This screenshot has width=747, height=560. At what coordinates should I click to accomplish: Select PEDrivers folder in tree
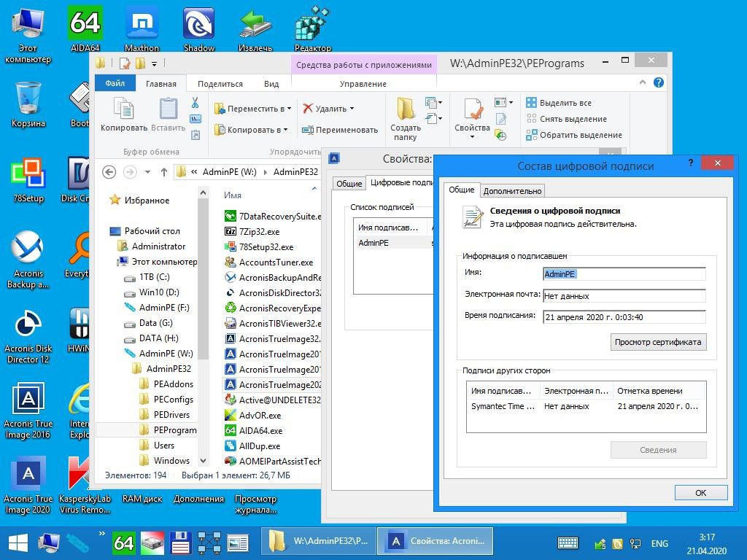(x=166, y=414)
